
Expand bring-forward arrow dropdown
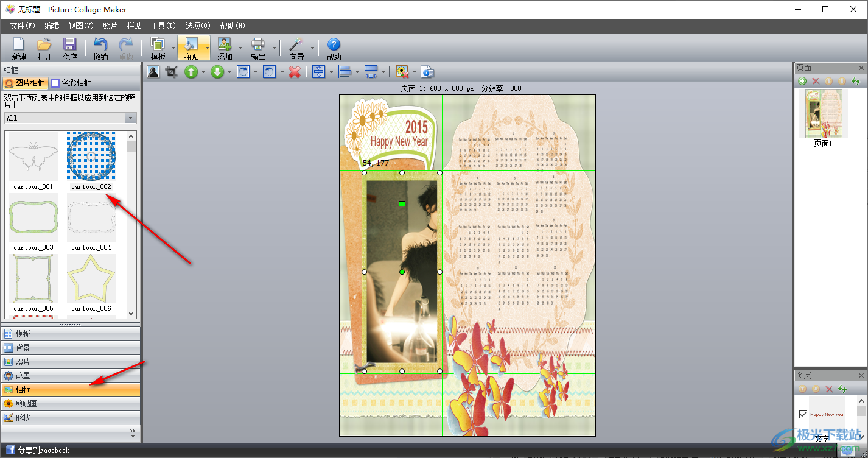[x=203, y=72]
